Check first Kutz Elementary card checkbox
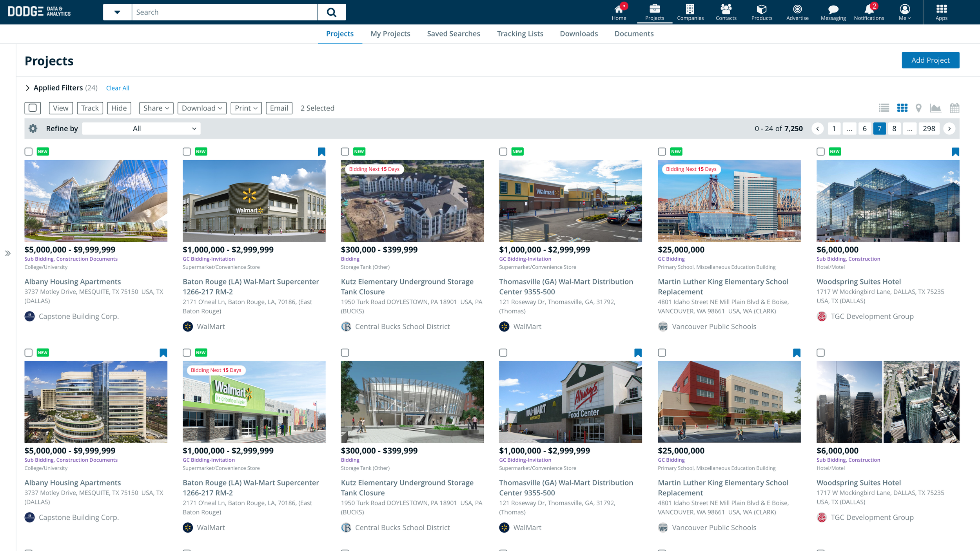Image resolution: width=980 pixels, height=551 pixels. 345,152
